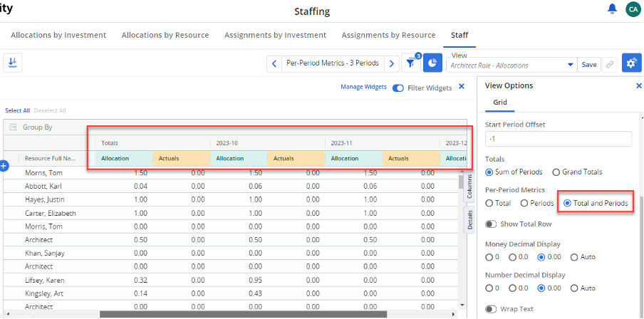Click the Hayes, Justin row name
Screen dimensions: 644x319
tap(44, 199)
